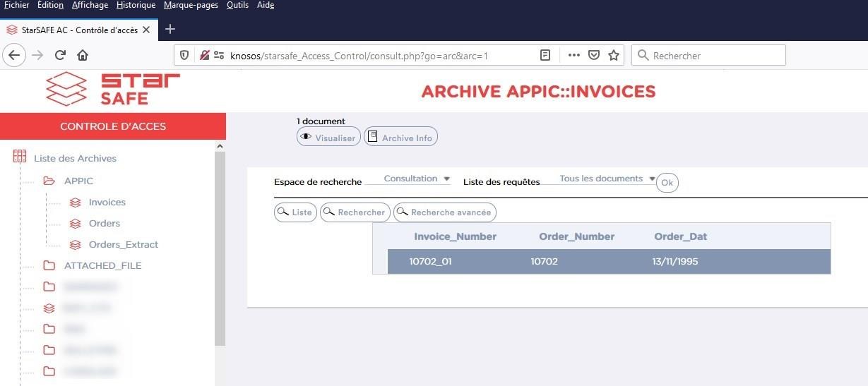Go to the browser home page icon

click(x=83, y=55)
